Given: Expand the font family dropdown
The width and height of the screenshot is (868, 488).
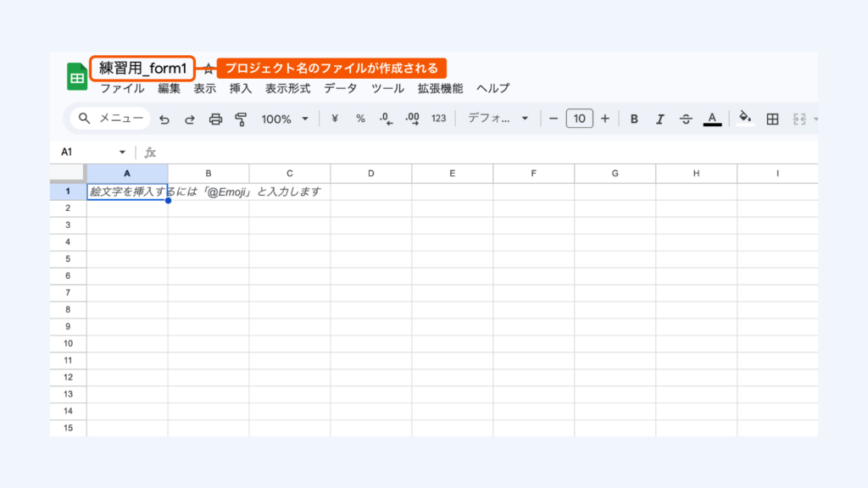Looking at the screenshot, I should pos(498,119).
